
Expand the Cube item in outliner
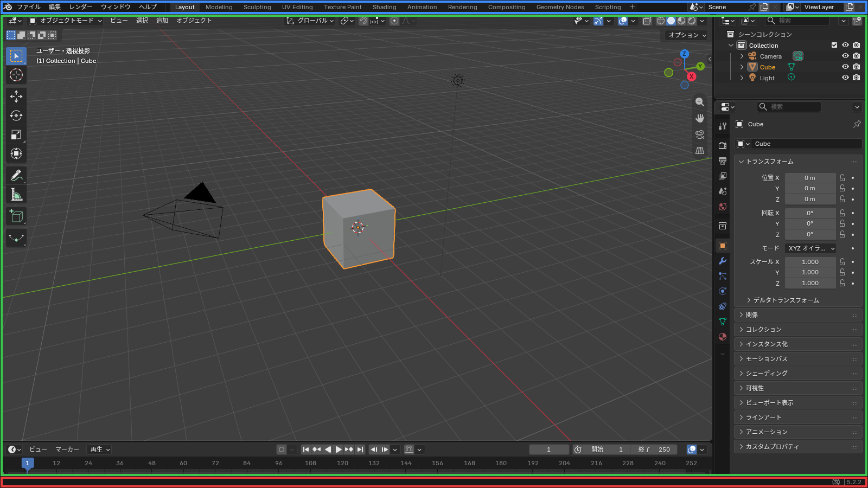point(742,67)
